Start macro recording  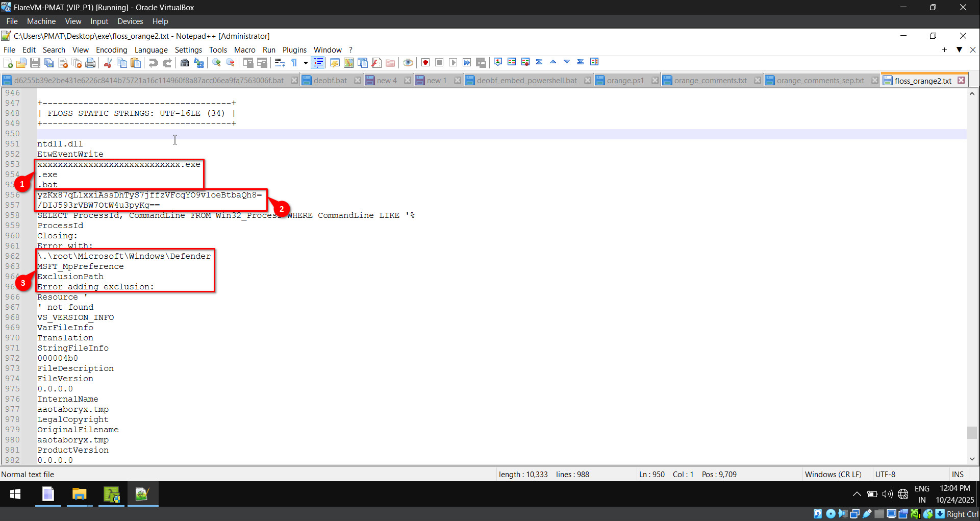pos(425,62)
